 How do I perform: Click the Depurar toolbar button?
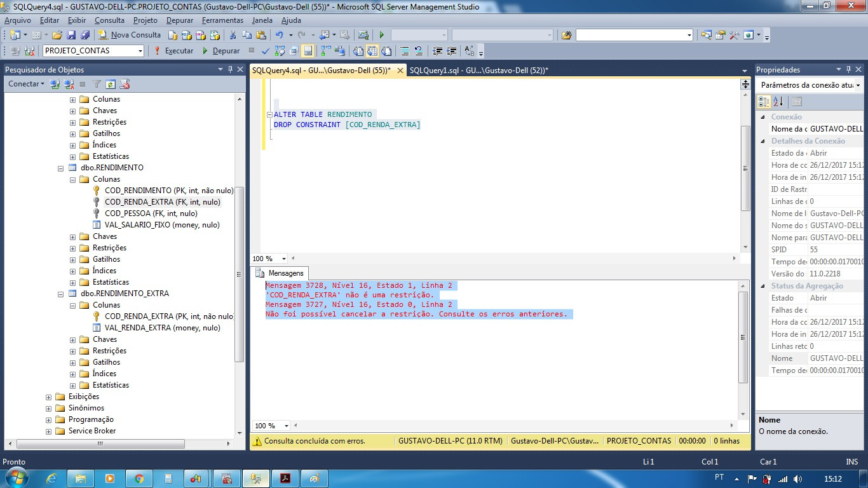click(x=221, y=51)
